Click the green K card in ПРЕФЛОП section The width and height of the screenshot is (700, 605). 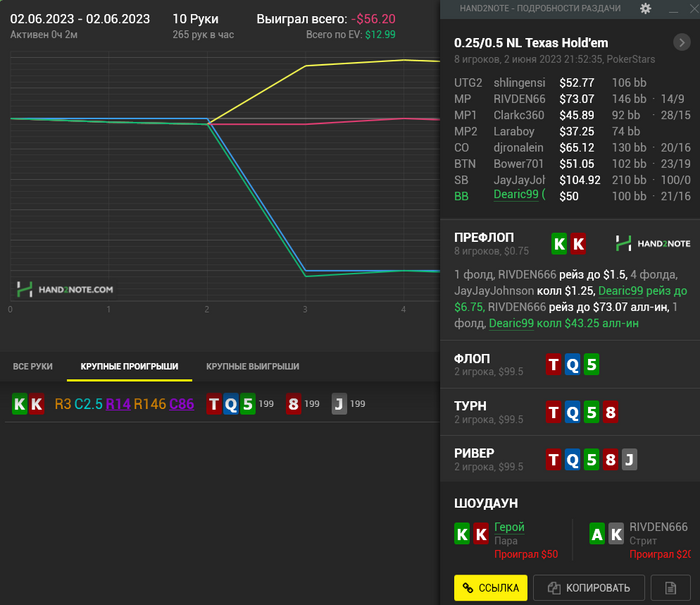[559, 244]
